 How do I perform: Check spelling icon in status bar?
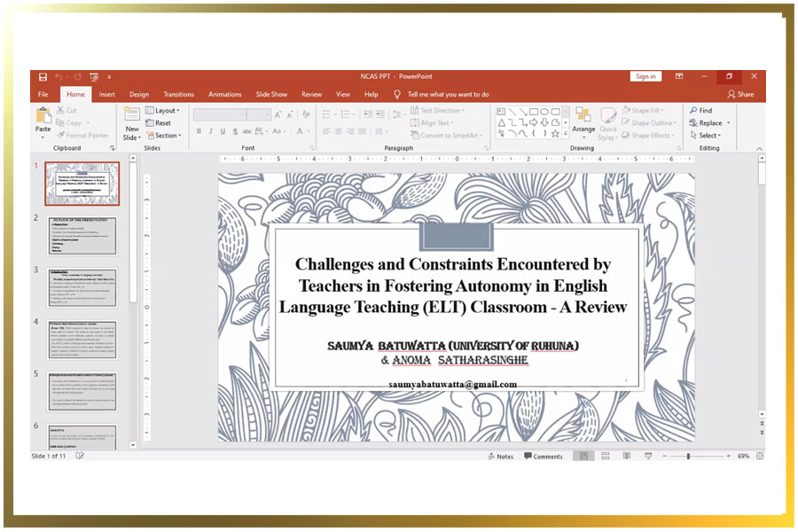[80, 456]
